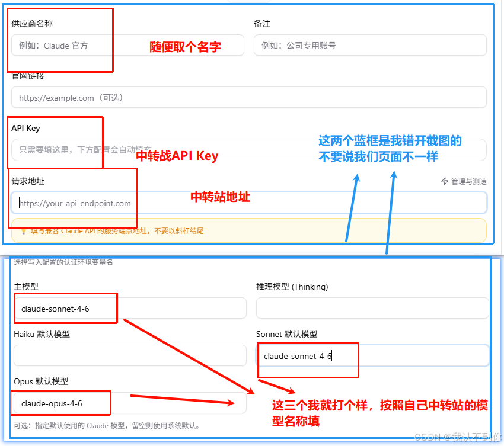This screenshot has height=446, width=504.
Task: Click the 推理模型 (Thinking) input field
Action: [372, 308]
